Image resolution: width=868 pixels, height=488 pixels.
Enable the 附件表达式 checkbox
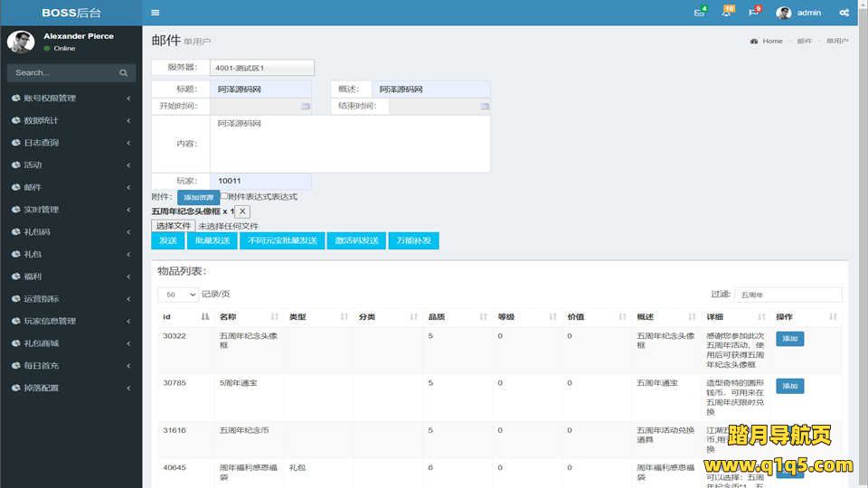[224, 196]
